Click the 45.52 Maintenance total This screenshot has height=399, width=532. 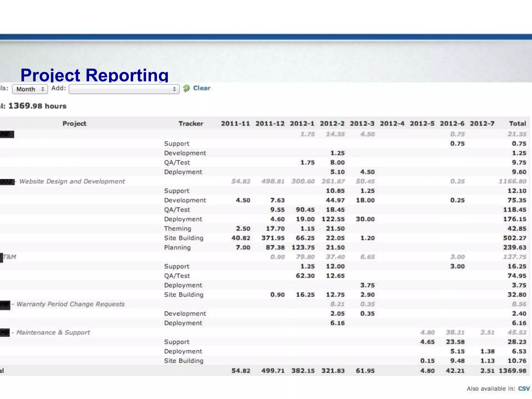[517, 332]
